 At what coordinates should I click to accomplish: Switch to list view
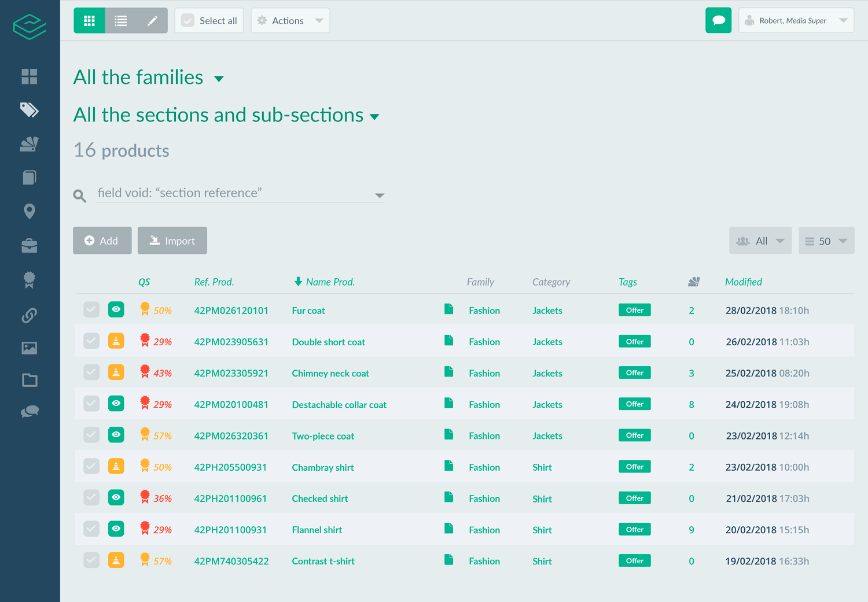click(x=121, y=21)
